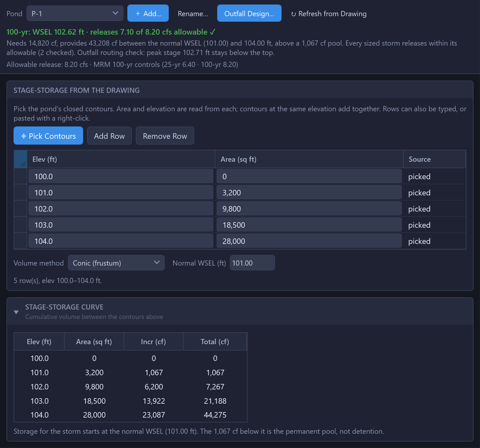Click the Total (cf) curve column header

tap(215, 342)
